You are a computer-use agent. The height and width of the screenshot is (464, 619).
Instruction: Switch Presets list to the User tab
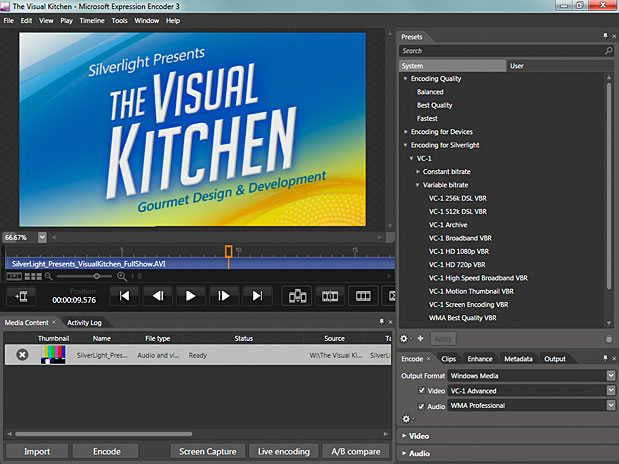click(x=517, y=66)
